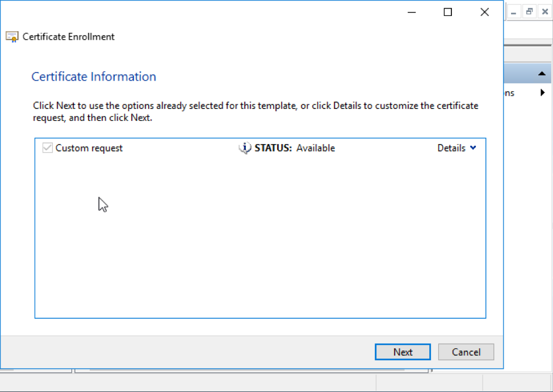Click the minimize icon of the enrollment dialog

(x=411, y=11)
